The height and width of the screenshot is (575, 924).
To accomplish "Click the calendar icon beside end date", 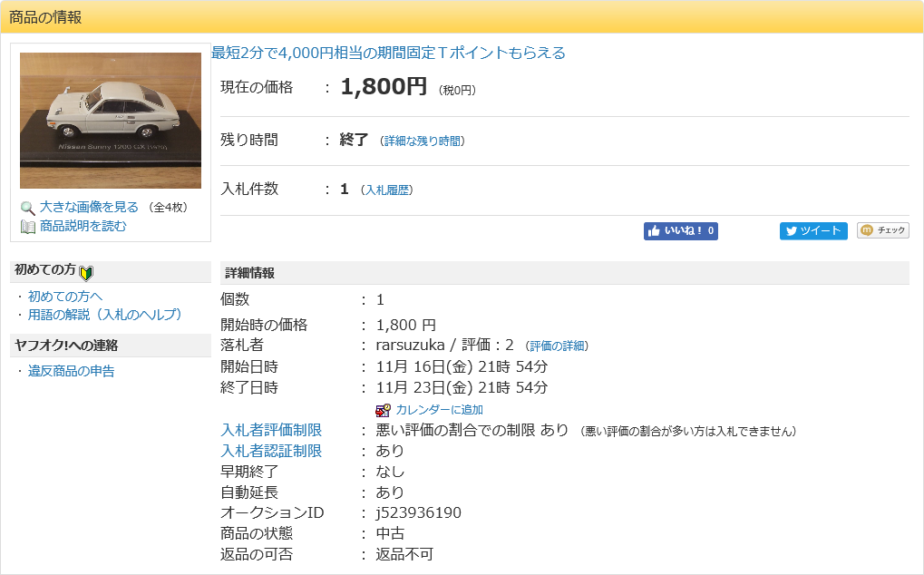I will (383, 410).
